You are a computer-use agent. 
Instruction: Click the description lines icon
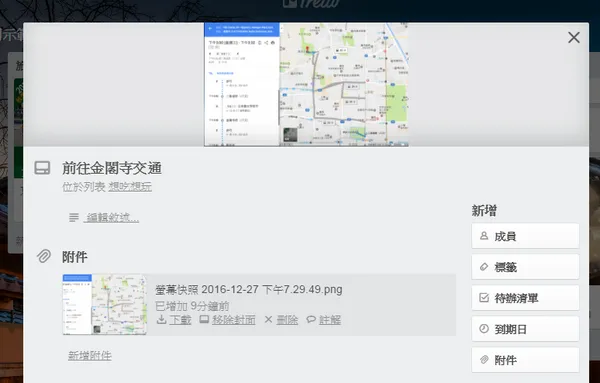click(74, 218)
